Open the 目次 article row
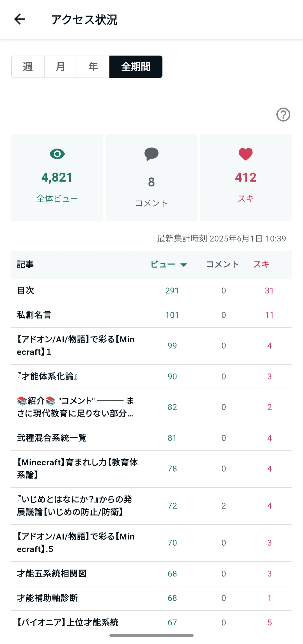This screenshot has height=644, width=303. point(151,291)
